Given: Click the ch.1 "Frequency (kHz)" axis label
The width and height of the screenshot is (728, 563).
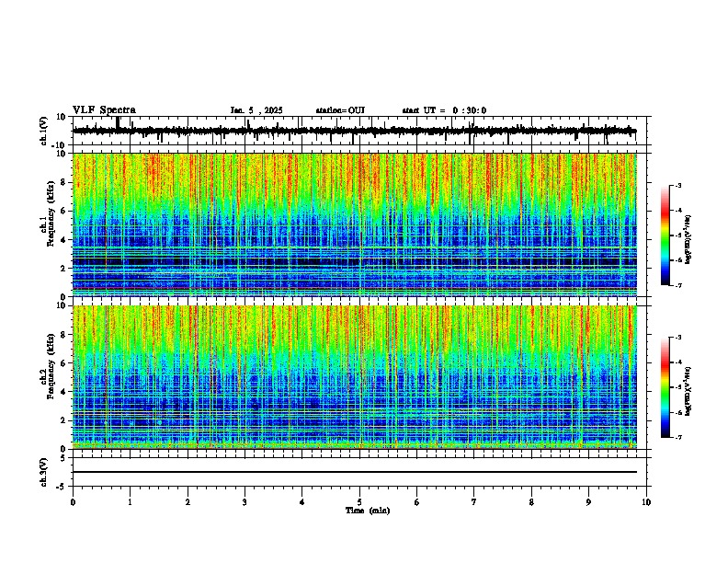Looking at the screenshot, I should tap(51, 213).
